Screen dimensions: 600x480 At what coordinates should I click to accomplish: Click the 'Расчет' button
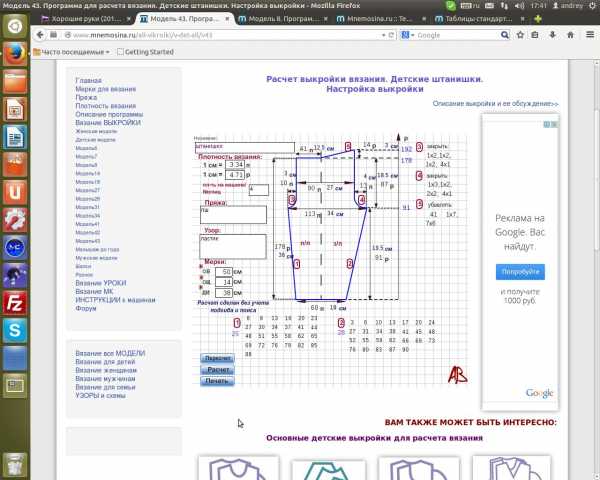click(218, 369)
